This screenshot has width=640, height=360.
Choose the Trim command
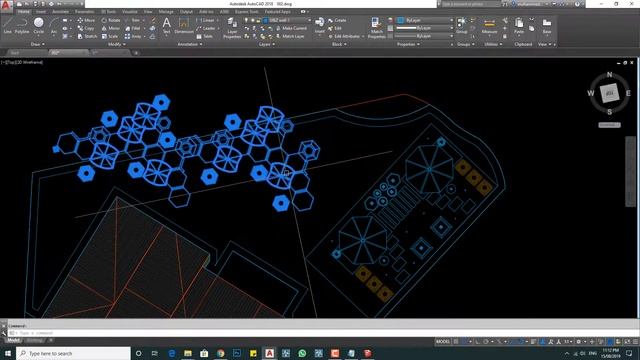point(132,20)
